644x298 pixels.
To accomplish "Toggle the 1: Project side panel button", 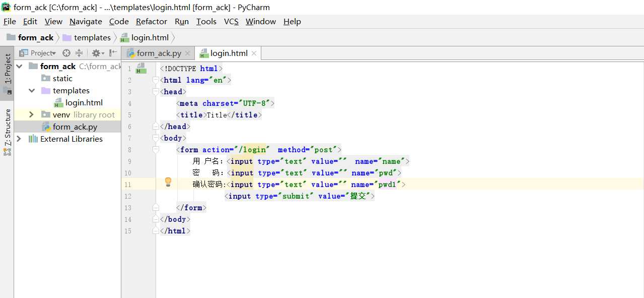I will click(7, 74).
